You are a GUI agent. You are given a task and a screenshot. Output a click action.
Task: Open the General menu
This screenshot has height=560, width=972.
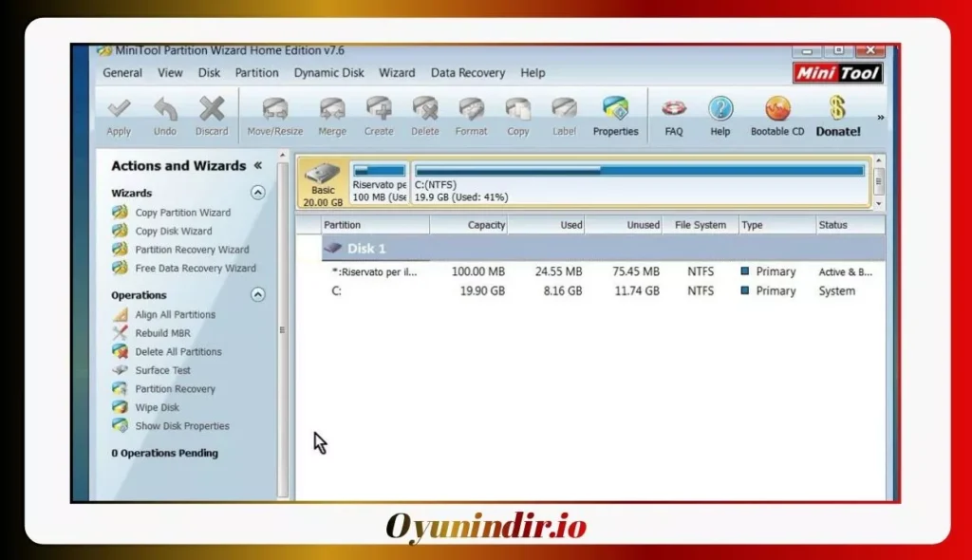coord(122,72)
